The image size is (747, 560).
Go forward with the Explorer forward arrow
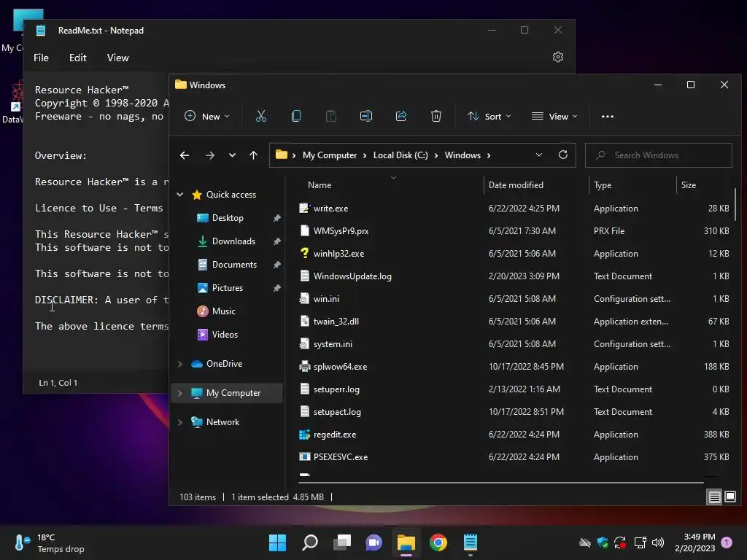click(x=209, y=155)
